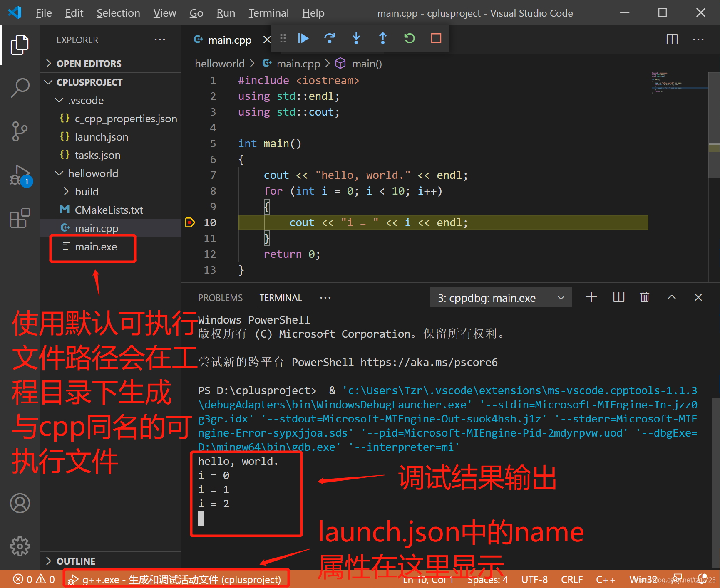The image size is (720, 588).
Task: Change line endings via CRLF status item
Action: coord(572,579)
